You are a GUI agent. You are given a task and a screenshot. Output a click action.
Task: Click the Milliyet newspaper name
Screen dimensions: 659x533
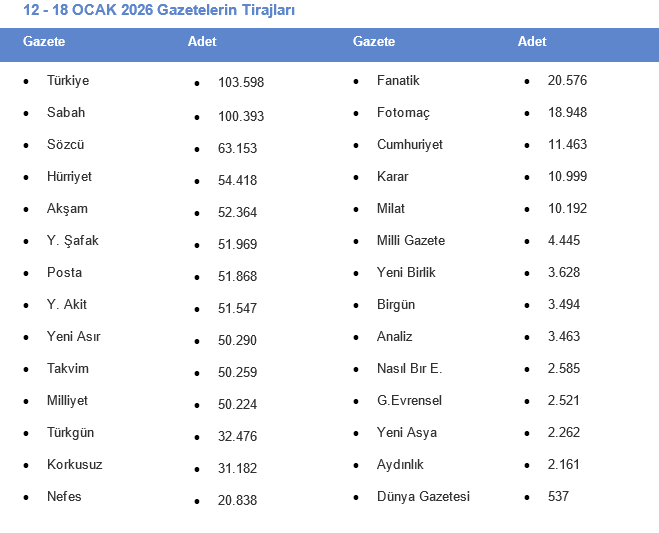67,401
